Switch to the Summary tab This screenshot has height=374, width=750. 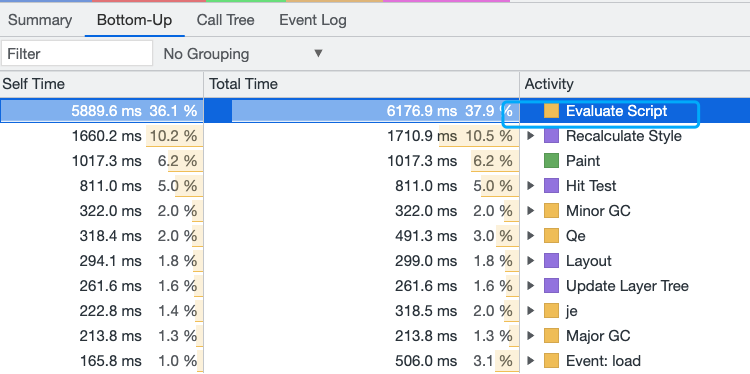[x=40, y=20]
